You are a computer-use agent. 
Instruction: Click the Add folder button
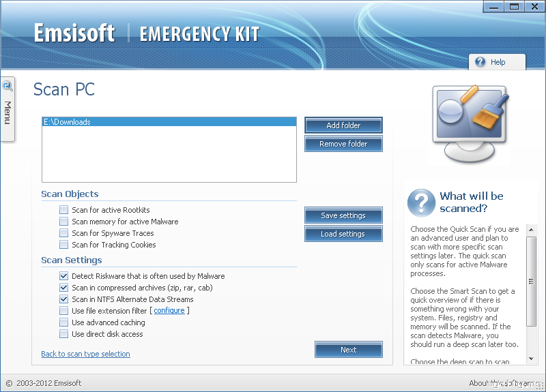click(x=343, y=125)
